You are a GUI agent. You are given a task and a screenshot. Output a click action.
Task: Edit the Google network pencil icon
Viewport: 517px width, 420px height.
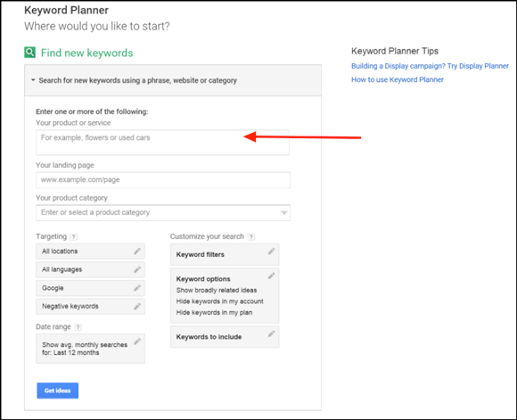(137, 288)
